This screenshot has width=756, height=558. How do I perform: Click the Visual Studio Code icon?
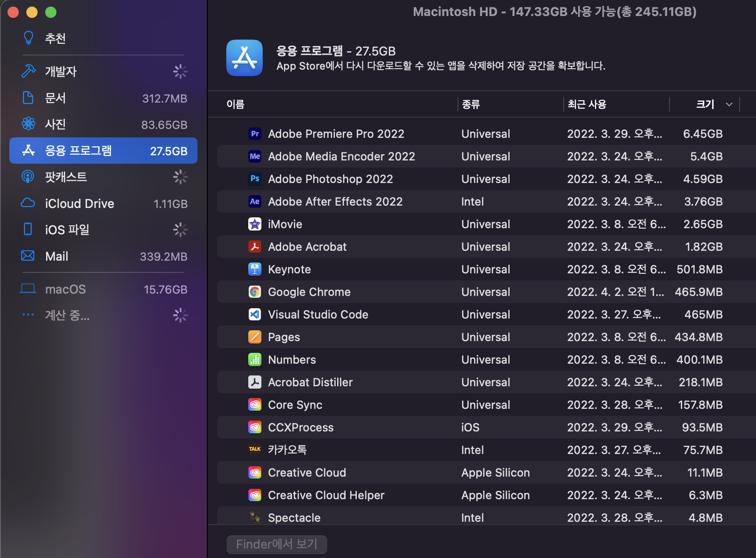pyautogui.click(x=255, y=314)
